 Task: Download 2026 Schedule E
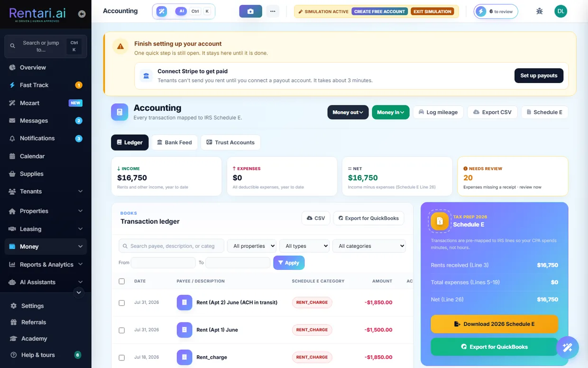(x=494, y=324)
